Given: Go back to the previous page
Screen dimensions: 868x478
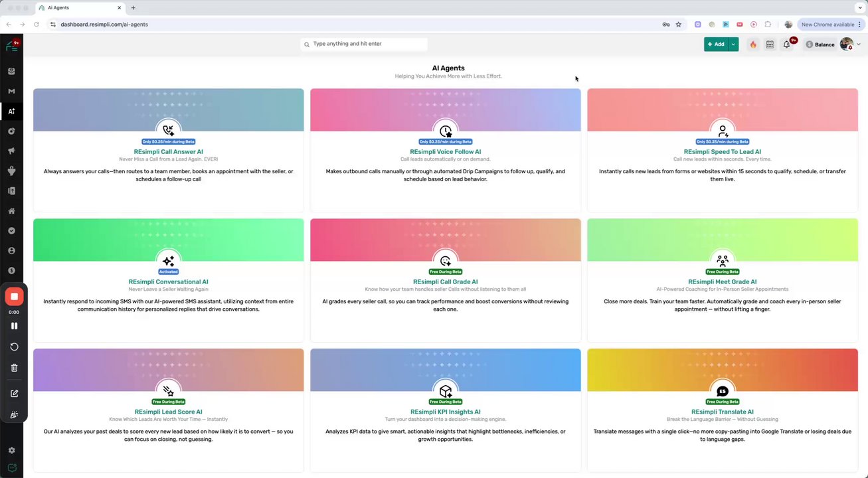Looking at the screenshot, I should pos(9,25).
